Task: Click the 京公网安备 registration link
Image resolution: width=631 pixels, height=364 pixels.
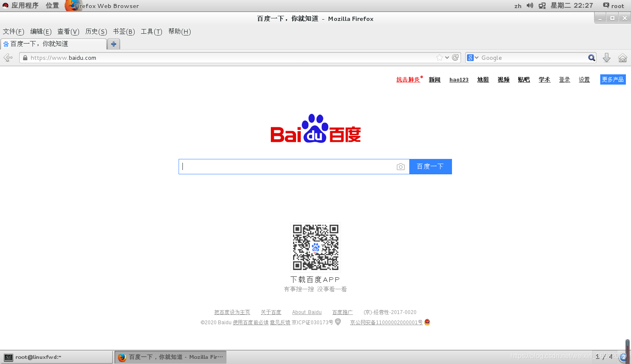Action: (x=386, y=323)
